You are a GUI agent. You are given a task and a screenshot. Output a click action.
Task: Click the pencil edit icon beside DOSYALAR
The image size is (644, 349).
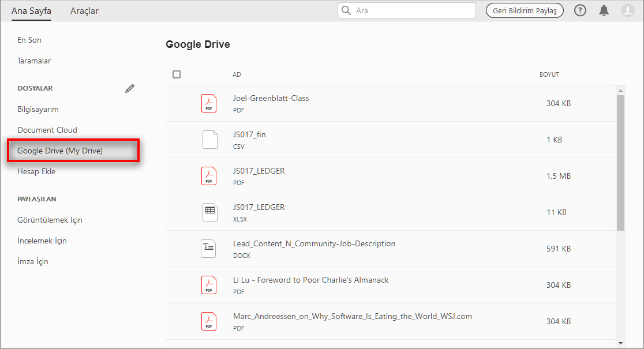130,88
